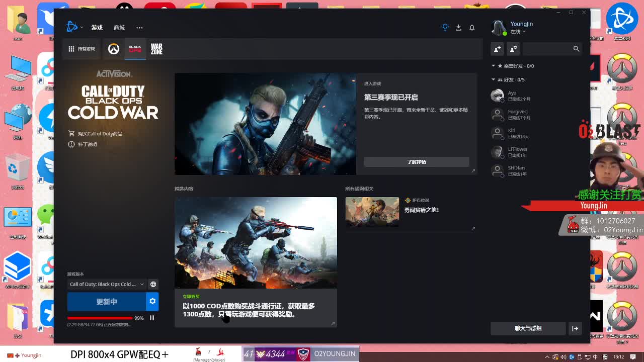Open the season three soldier banner image
The width and height of the screenshot is (644, 362).
point(265,124)
